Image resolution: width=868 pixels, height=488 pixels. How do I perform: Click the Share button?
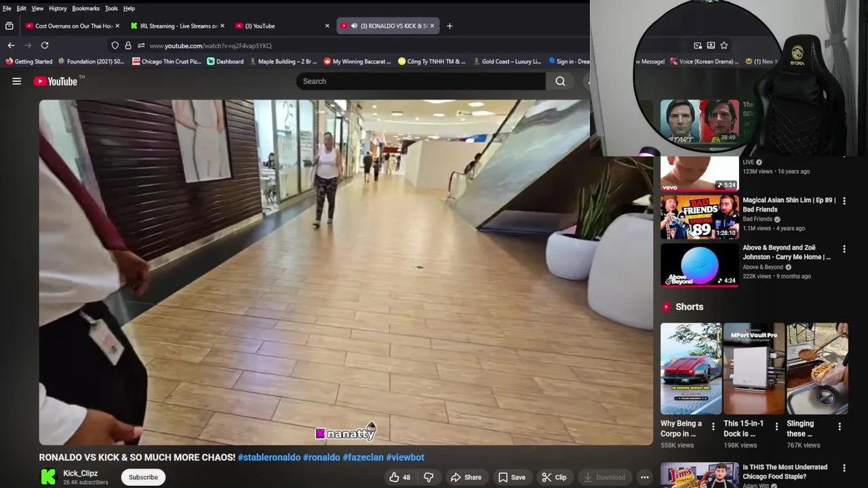466,477
